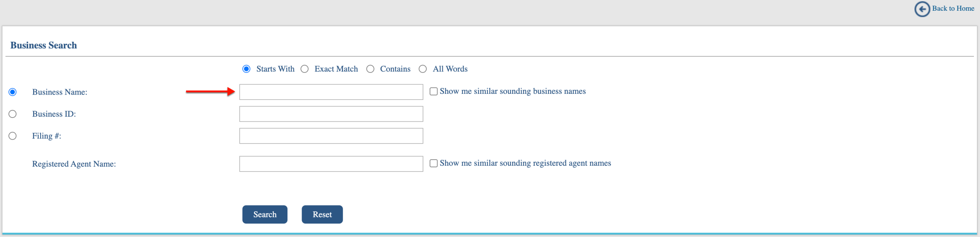Image resolution: width=980 pixels, height=237 pixels.
Task: Open the Back to Home text link
Action: (953, 8)
